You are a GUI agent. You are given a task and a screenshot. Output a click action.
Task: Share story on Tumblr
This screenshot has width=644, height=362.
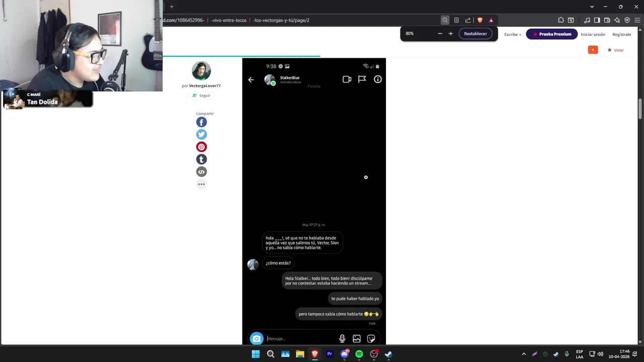coord(201,159)
